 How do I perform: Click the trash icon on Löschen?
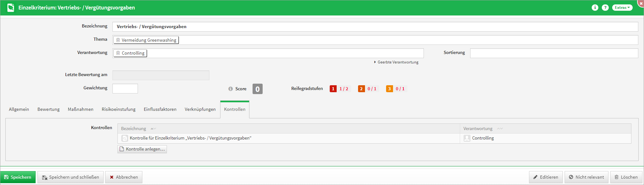click(x=617, y=177)
